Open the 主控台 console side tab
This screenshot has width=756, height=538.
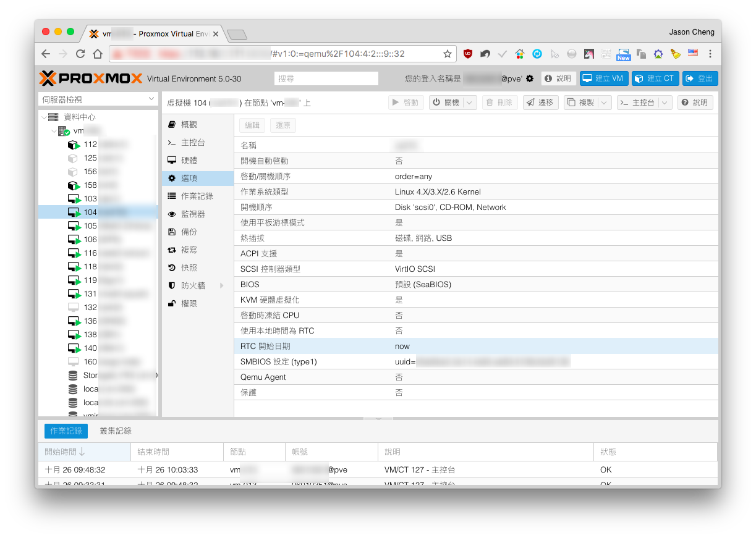coord(198,142)
